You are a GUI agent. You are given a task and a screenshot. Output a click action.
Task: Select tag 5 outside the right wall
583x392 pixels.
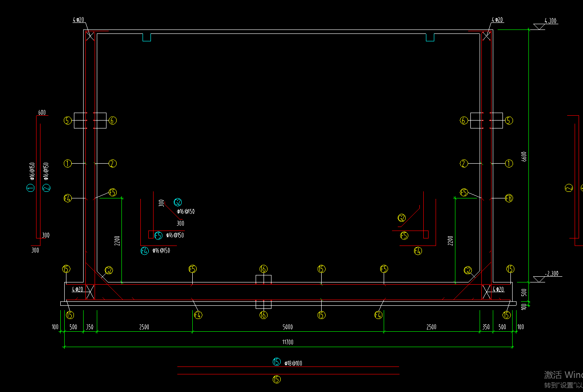click(x=509, y=121)
